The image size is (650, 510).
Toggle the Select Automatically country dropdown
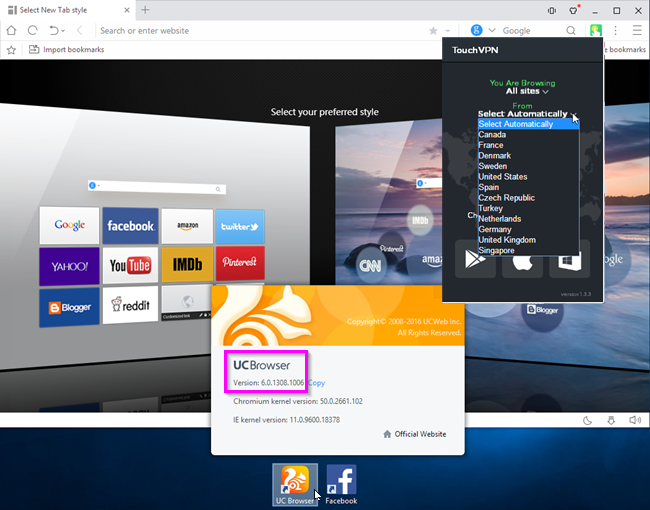point(527,114)
